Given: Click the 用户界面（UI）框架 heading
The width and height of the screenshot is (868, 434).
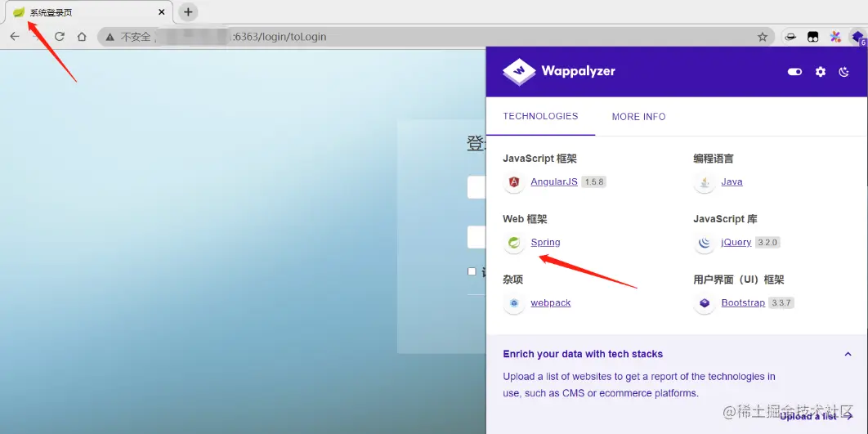Looking at the screenshot, I should click(x=739, y=280).
